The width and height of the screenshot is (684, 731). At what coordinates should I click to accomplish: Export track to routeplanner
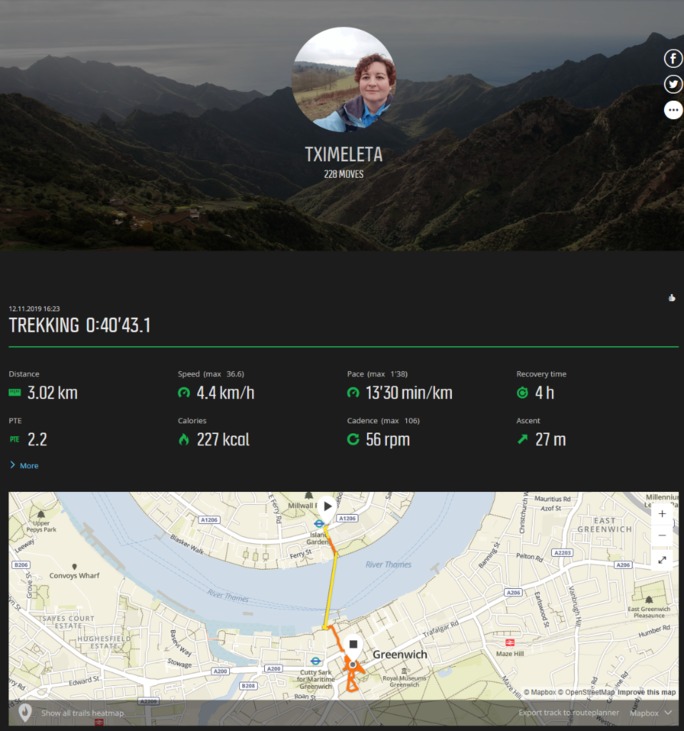569,713
